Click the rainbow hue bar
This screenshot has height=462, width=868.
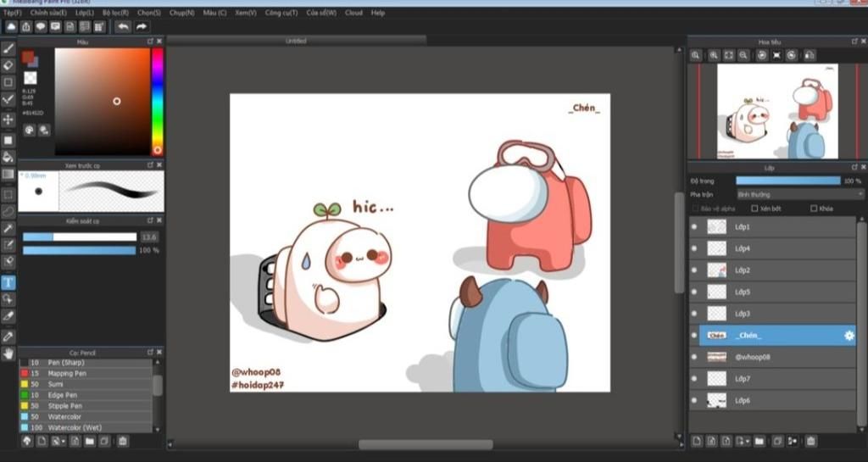[x=158, y=101]
